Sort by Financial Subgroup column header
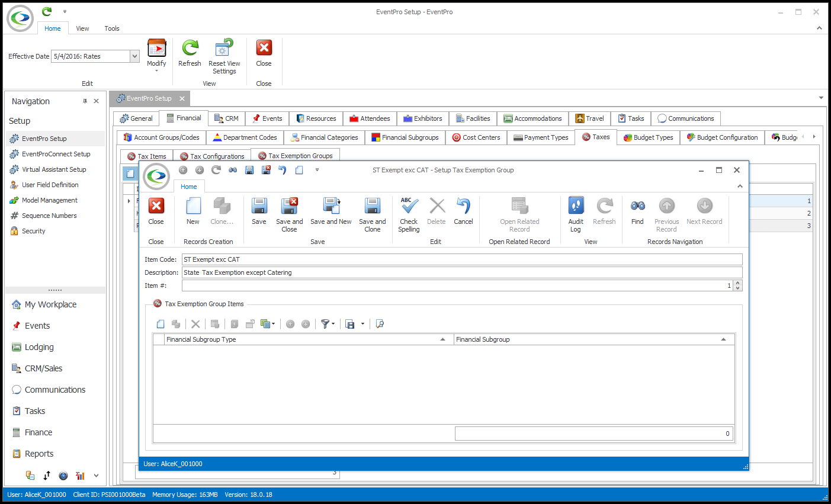 pos(593,339)
